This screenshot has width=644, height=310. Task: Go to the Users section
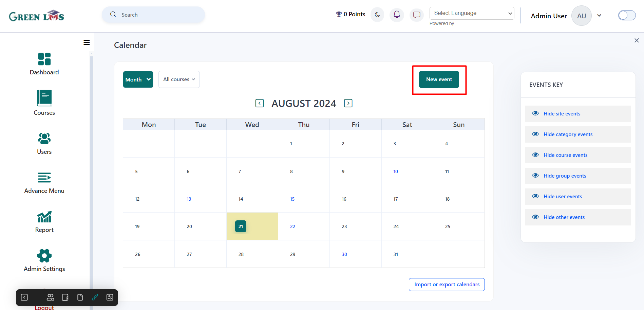point(44,144)
